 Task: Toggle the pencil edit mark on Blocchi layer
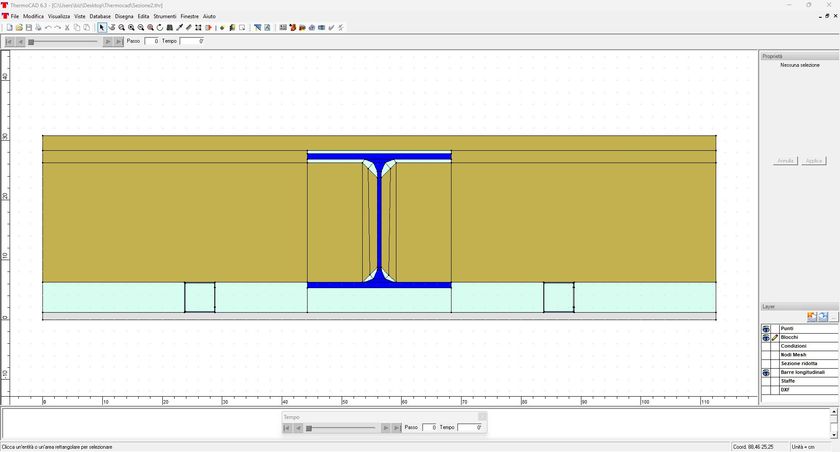[x=775, y=337]
